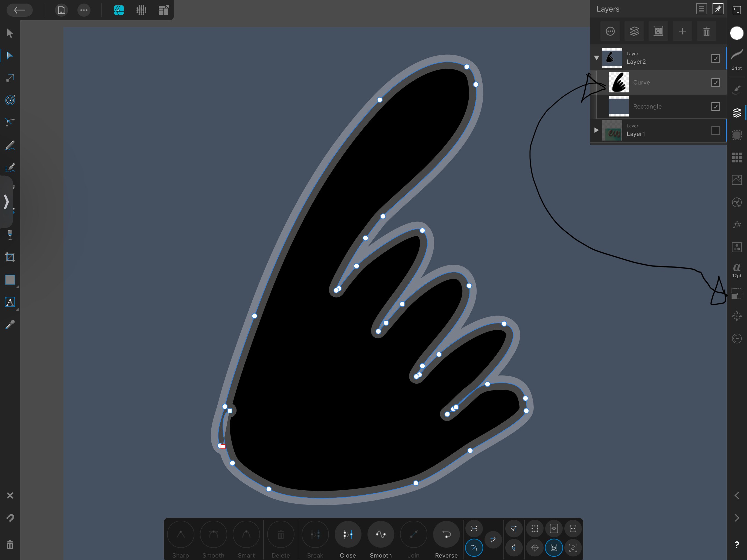747x560 pixels.
Task: Click the Smooth curve action button
Action: [x=381, y=540]
